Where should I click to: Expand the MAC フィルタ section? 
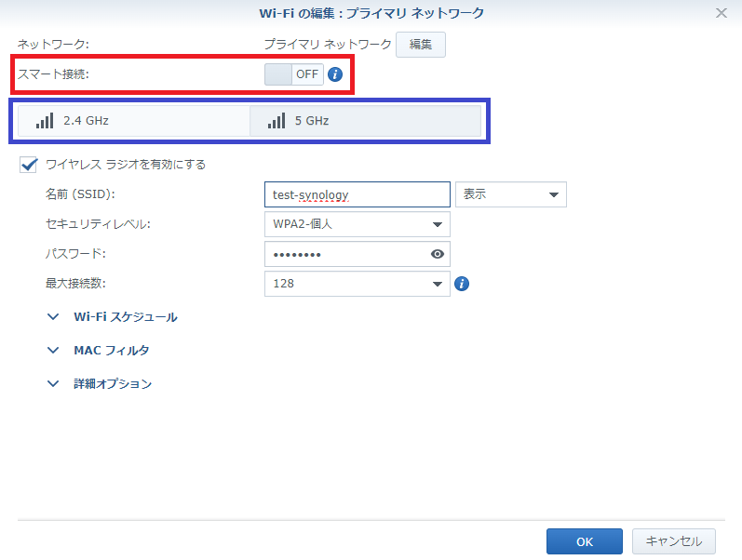click(x=99, y=351)
